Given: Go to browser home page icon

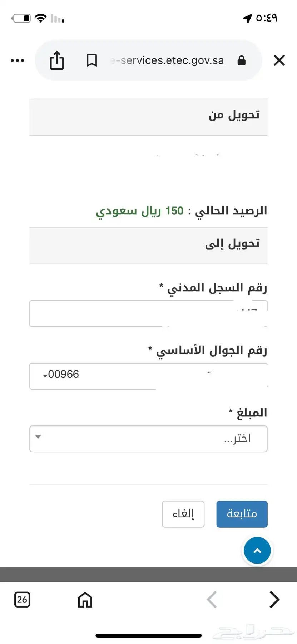Looking at the screenshot, I should click(x=85, y=599).
